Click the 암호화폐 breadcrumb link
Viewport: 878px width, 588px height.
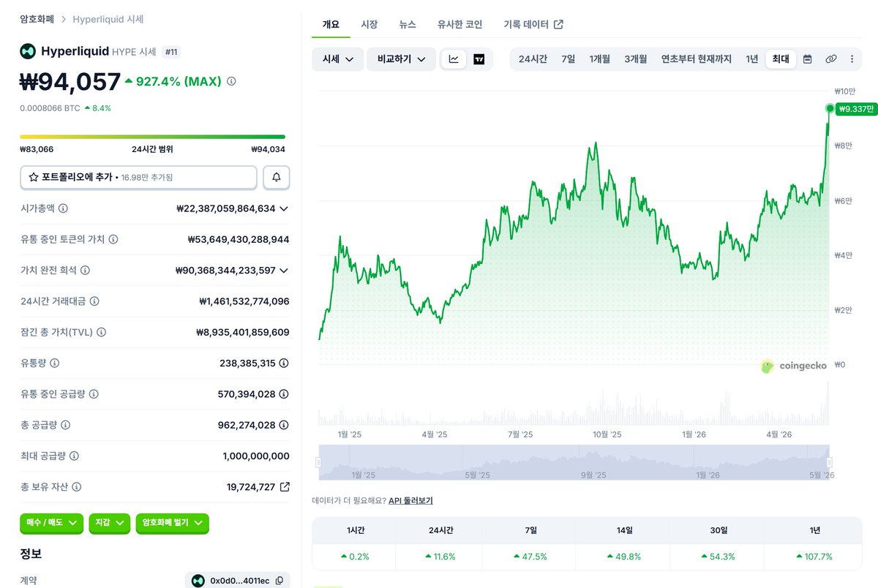(x=37, y=19)
